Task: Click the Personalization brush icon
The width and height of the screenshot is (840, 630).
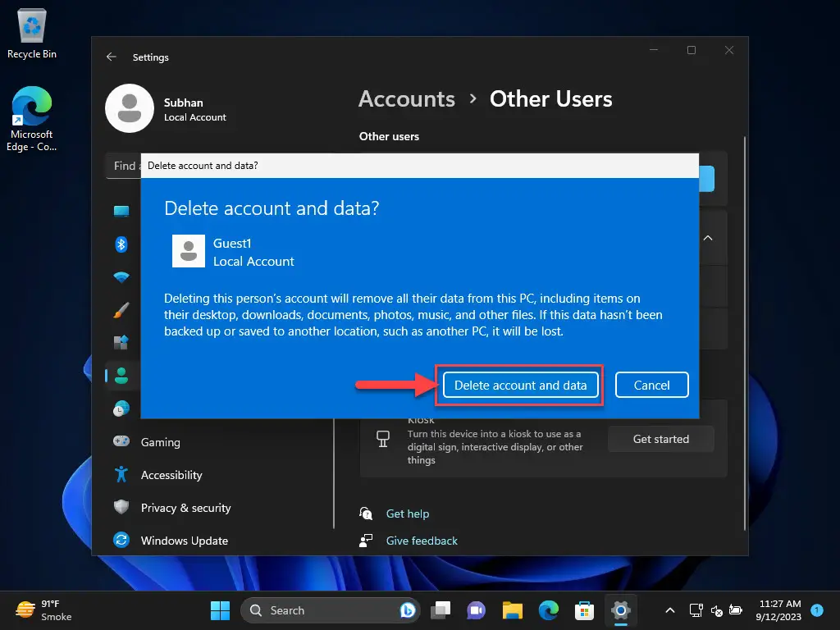Action: (121, 310)
